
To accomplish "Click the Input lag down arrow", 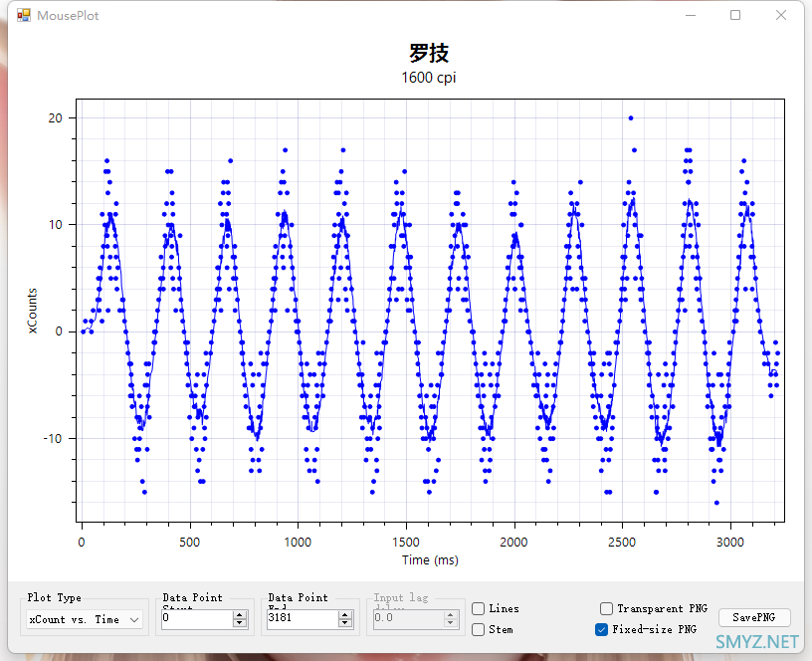I will click(451, 622).
